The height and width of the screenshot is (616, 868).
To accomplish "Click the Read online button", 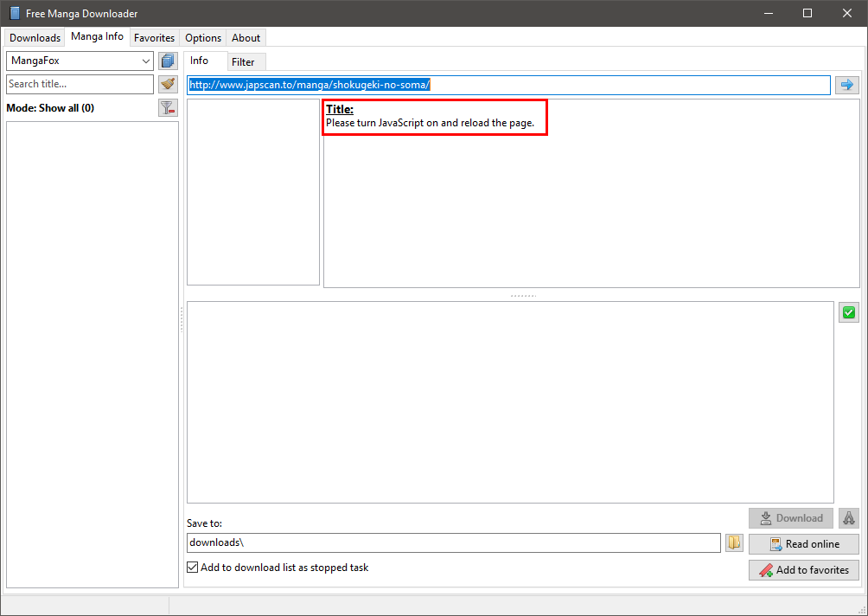I will tap(804, 544).
